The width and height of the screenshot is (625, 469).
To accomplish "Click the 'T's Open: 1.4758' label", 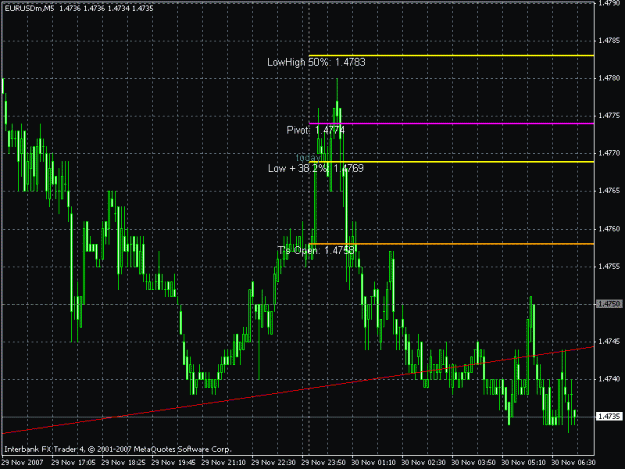I will point(316,250).
